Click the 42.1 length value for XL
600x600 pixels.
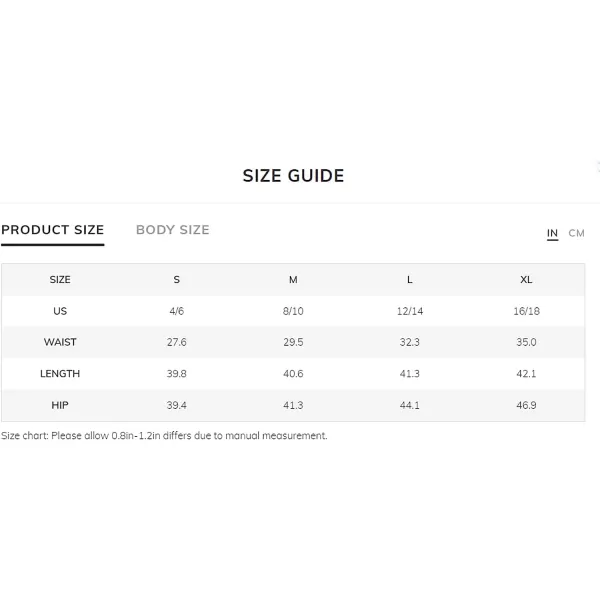[x=526, y=373]
